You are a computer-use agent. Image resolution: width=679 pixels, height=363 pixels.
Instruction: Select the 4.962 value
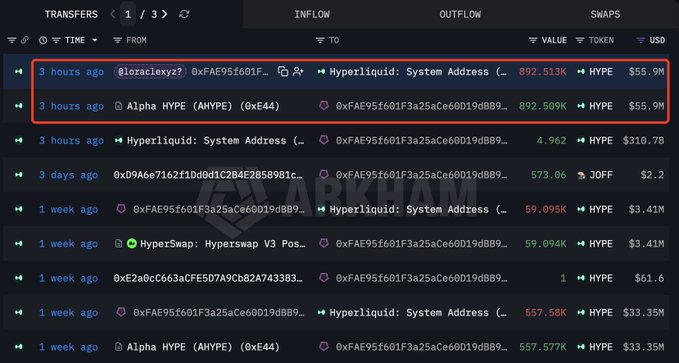(551, 140)
